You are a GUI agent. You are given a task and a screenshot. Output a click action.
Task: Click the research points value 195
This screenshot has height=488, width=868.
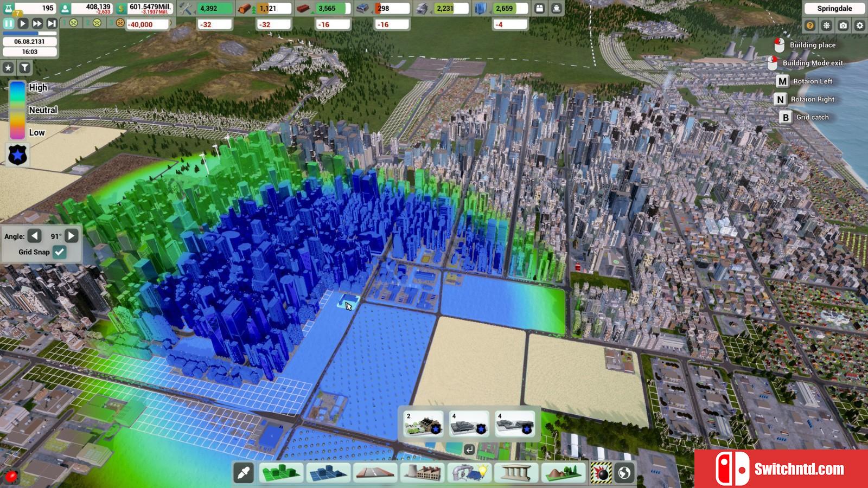(36, 8)
